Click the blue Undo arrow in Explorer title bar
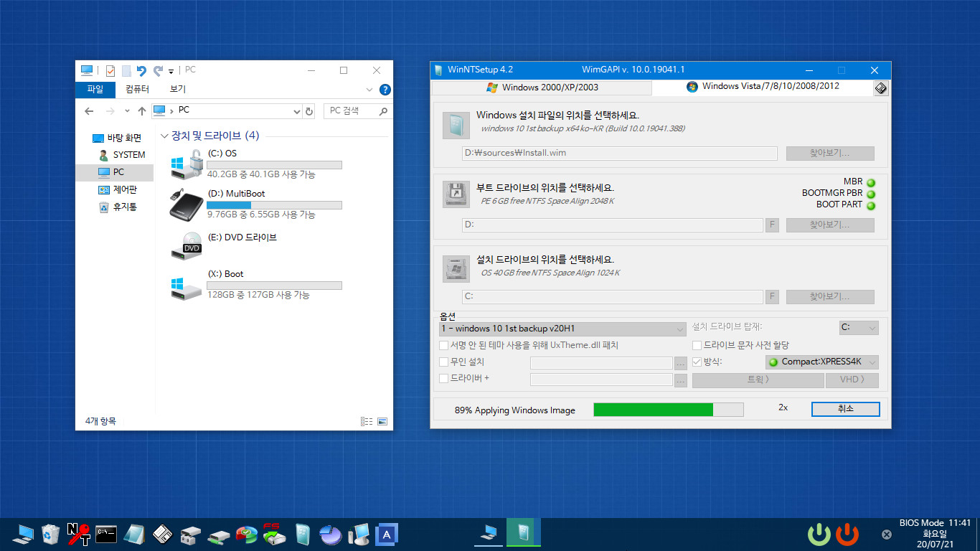The height and width of the screenshot is (551, 980). tap(141, 70)
